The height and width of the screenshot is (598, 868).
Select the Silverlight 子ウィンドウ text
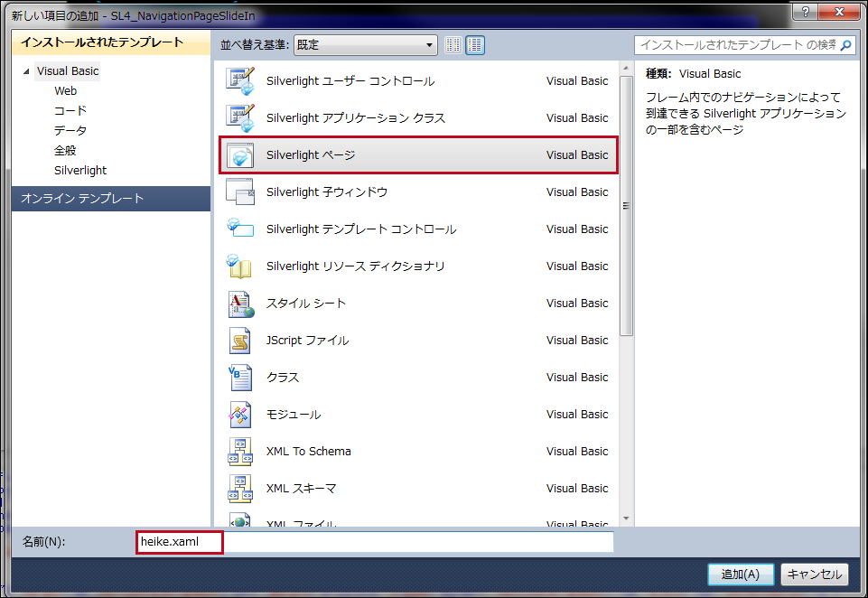[x=327, y=192]
